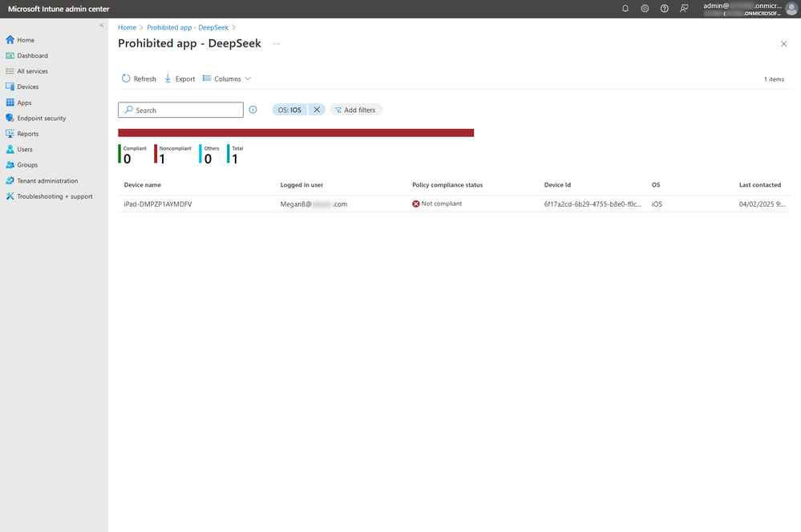Click the MeganB logged in user cell
This screenshot has height=532, width=801.
pos(314,204)
